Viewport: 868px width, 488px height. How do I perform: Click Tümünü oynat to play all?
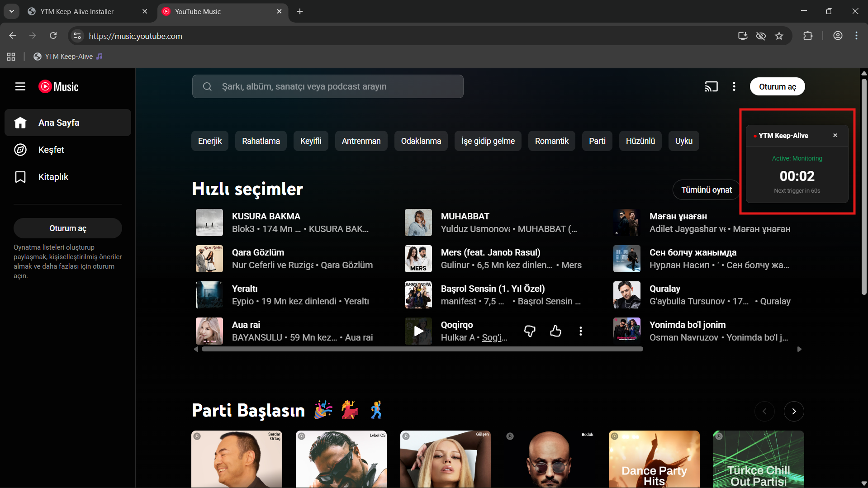click(706, 190)
